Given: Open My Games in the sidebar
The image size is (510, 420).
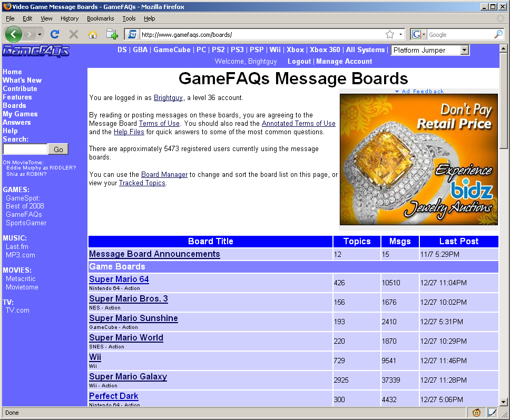Looking at the screenshot, I should [x=20, y=114].
